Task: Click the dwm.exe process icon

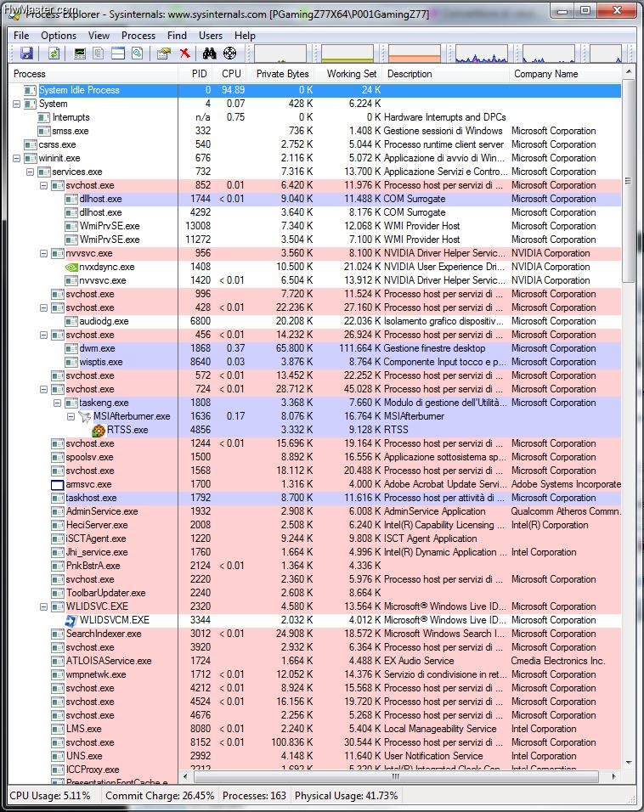Action: pyautogui.click(x=71, y=348)
